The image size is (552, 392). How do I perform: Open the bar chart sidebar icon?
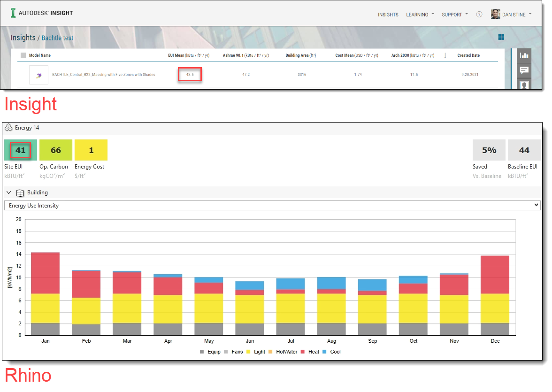click(x=524, y=56)
